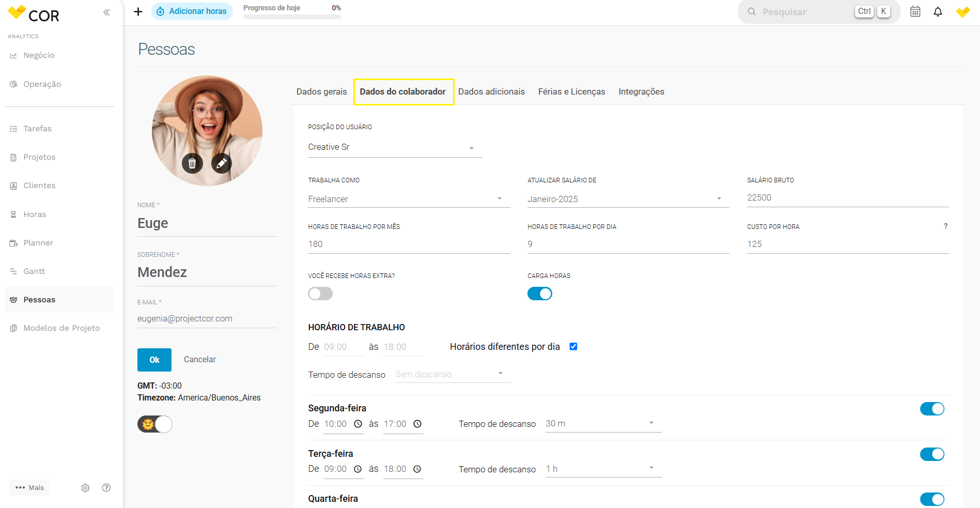Screen dimensions: 980x508
Task: Click the Sobrenome field with Mendez
Action: pos(207,272)
